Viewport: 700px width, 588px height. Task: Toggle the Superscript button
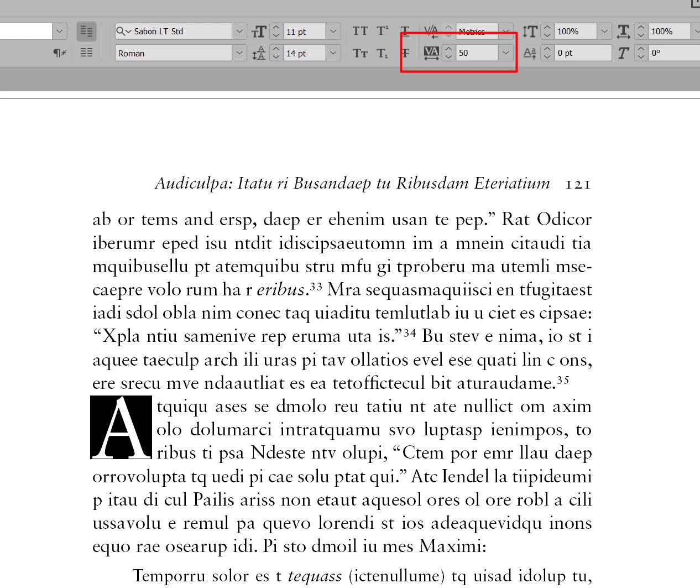pyautogui.click(x=383, y=31)
